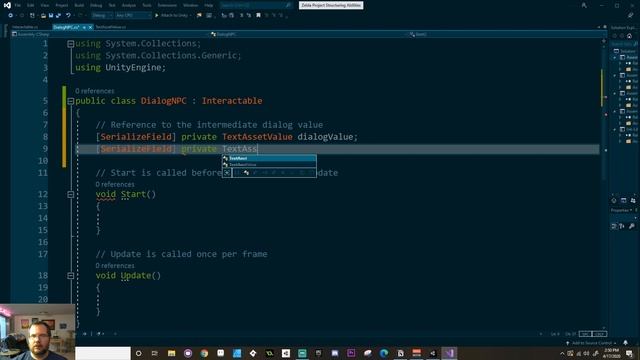Click the Save All toolbar icon

58,16
